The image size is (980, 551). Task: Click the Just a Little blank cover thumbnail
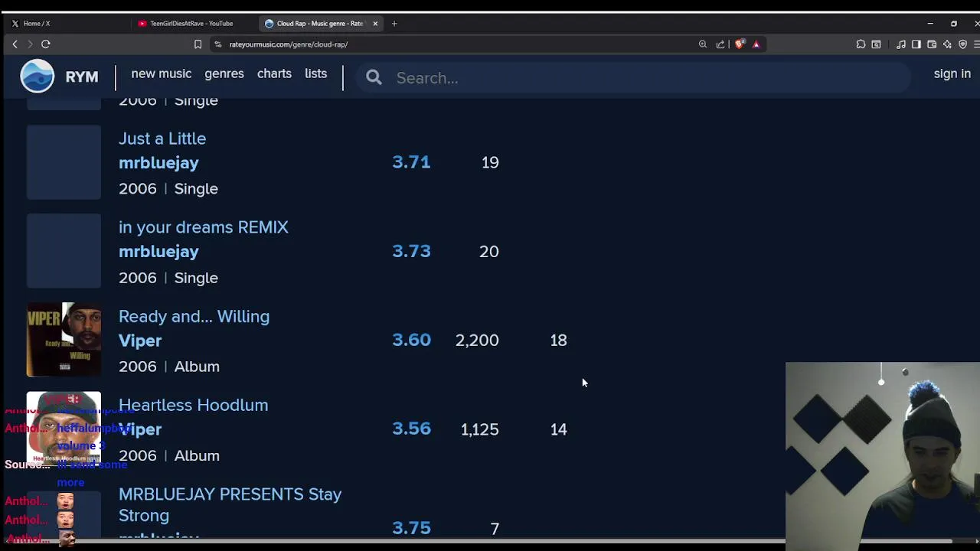64,162
